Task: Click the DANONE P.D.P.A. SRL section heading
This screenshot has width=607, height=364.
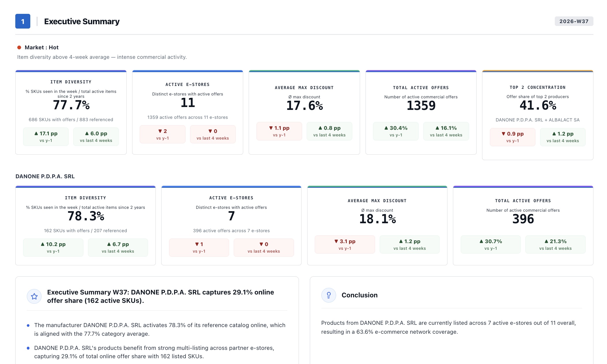Action: pyautogui.click(x=45, y=176)
